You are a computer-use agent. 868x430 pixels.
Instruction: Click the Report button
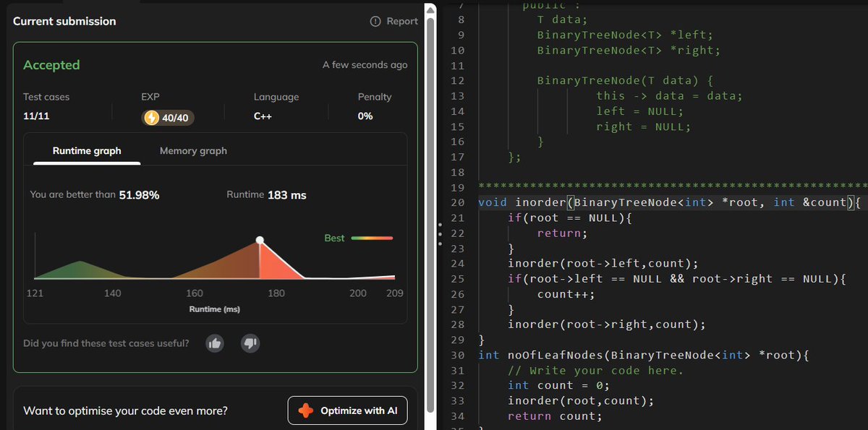click(x=393, y=21)
